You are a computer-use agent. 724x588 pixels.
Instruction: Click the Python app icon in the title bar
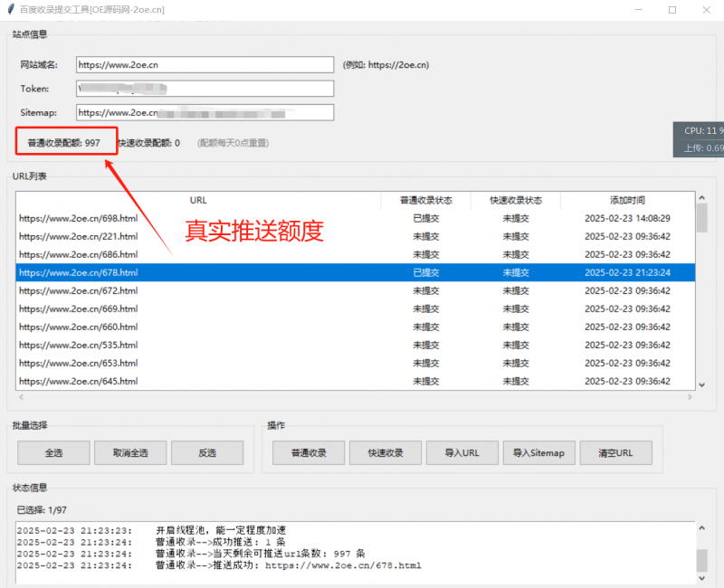coord(9,10)
